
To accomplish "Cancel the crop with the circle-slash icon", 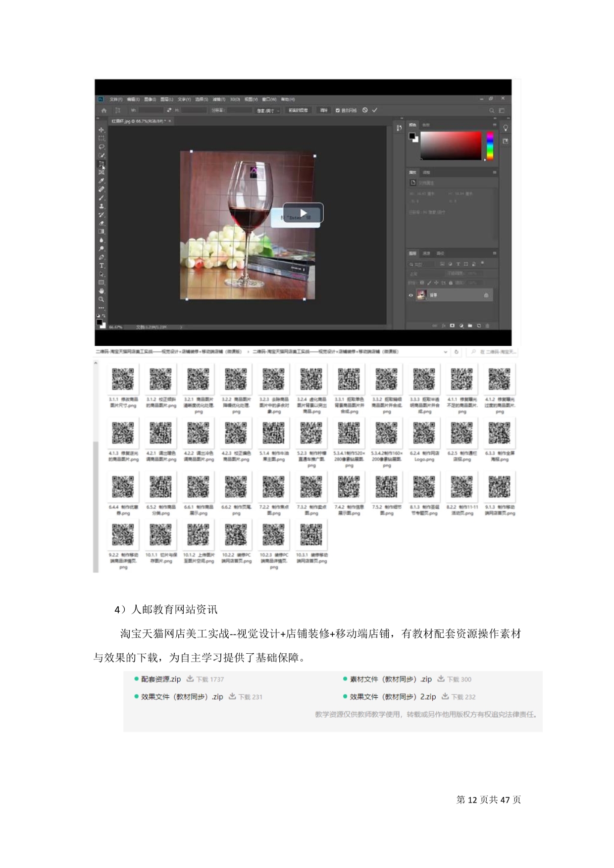I will (x=365, y=110).
